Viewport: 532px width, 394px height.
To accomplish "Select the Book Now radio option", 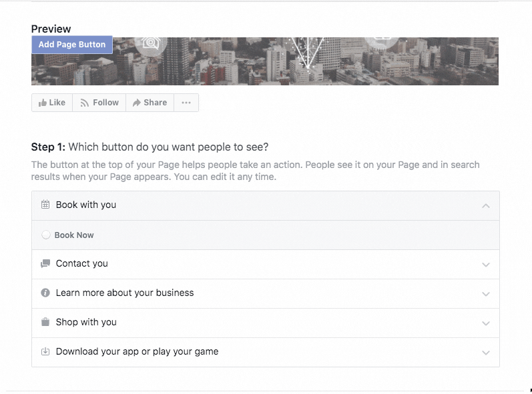I will click(x=46, y=235).
